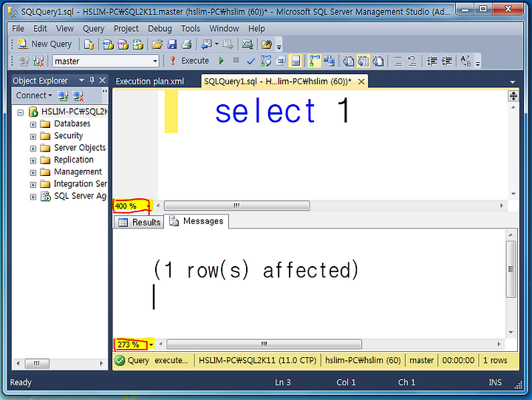This screenshot has width=532, height=400.
Task: Open the 400 % editor zoom dropdown
Action: (x=149, y=206)
